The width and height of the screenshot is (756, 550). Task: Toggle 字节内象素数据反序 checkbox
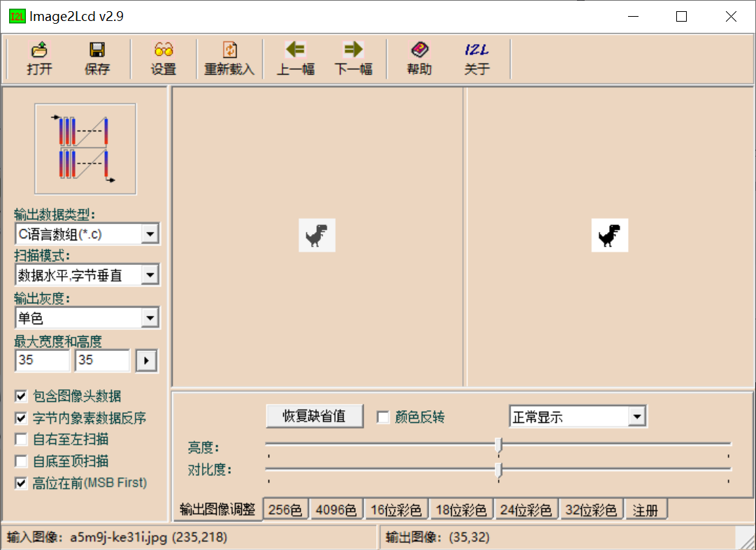click(x=21, y=417)
